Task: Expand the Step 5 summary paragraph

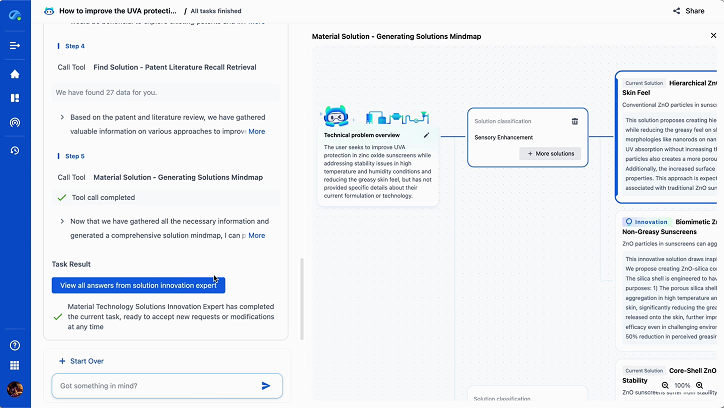Action: [62, 221]
